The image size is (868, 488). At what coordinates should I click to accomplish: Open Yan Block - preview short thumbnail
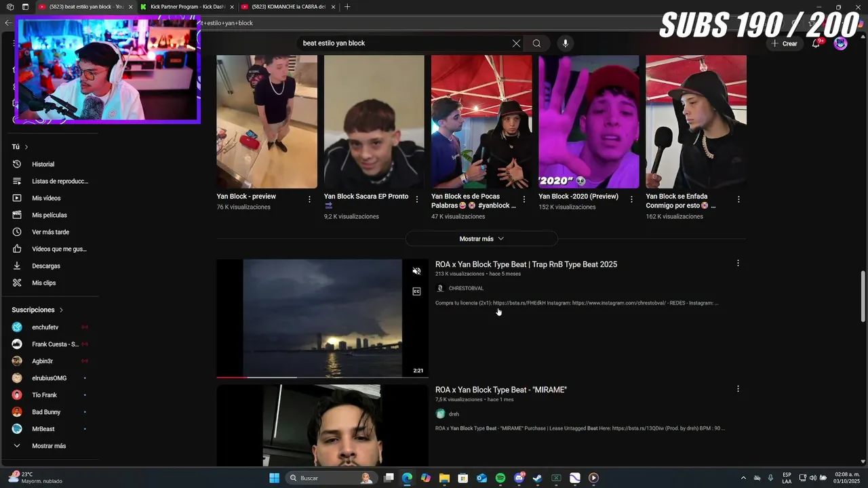coord(267,121)
